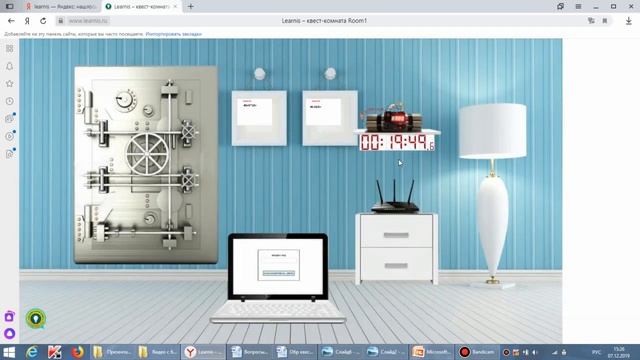Click the translate page icon in address bar
The width and height of the screenshot is (640, 360).
[x=591, y=20]
